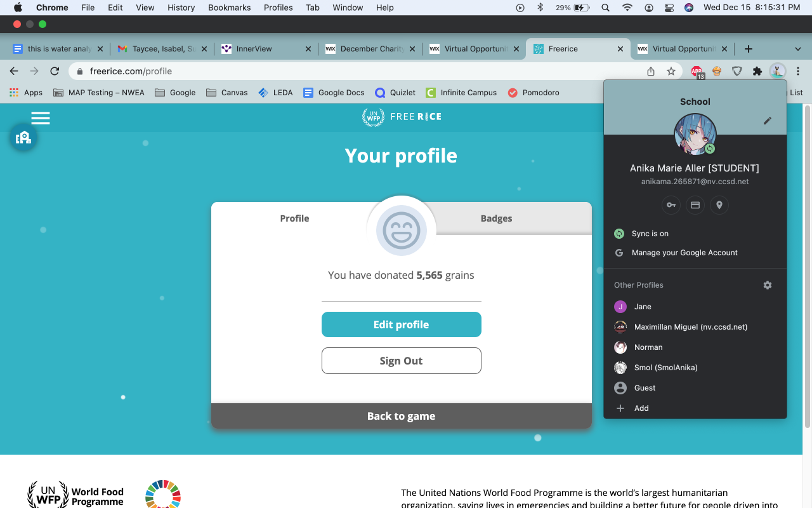The image size is (812, 508).
Task: Open payment methods card icon
Action: [695, 205]
